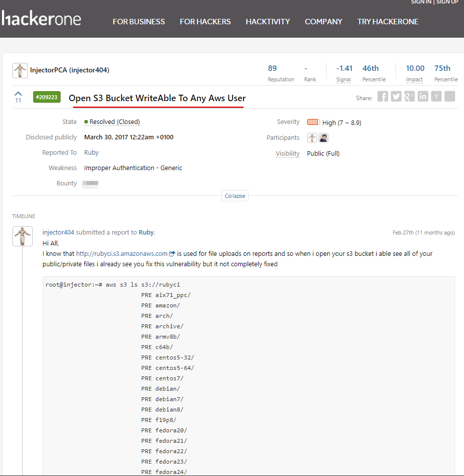Click the 75th percentile value
This screenshot has height=476, width=464.
[442, 68]
